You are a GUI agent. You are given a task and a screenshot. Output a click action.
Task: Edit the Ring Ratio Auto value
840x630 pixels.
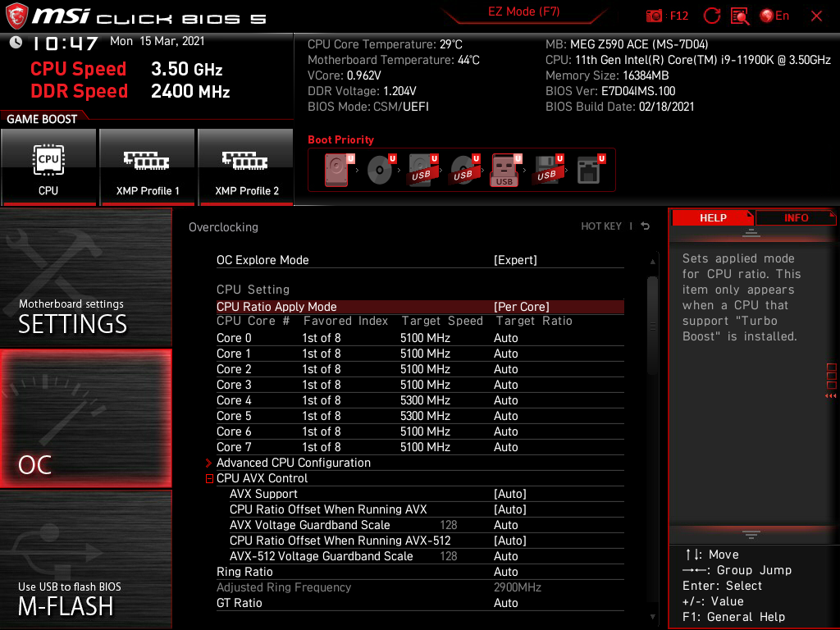[x=505, y=572]
